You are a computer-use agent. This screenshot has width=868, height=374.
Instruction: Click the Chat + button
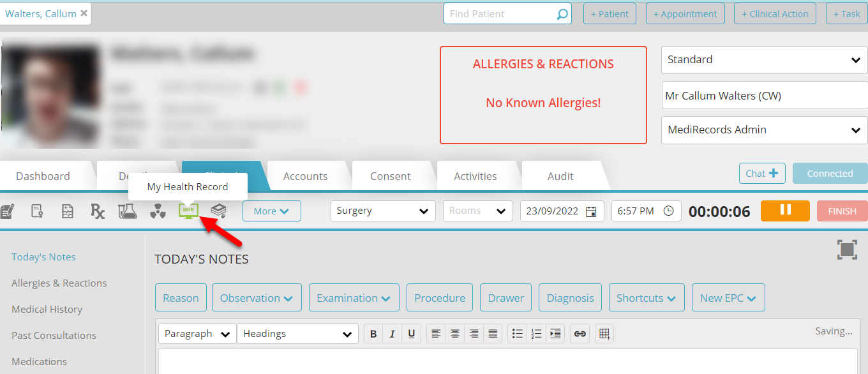[762, 173]
